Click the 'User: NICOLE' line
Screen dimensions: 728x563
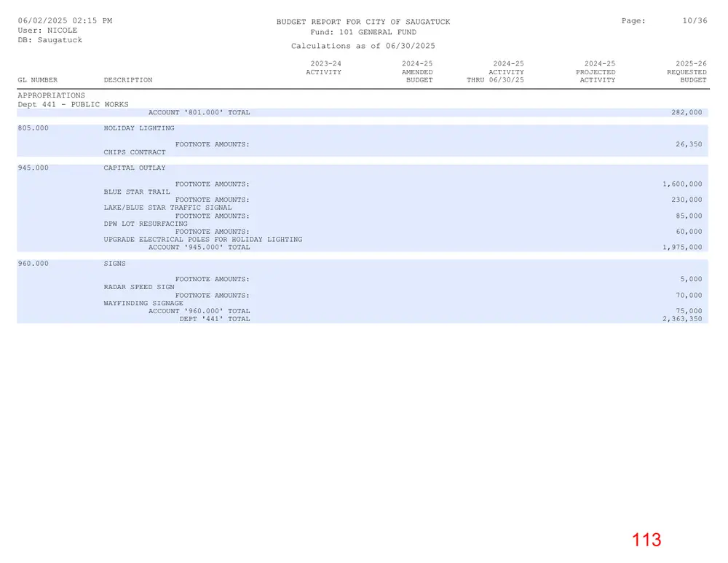click(47, 30)
